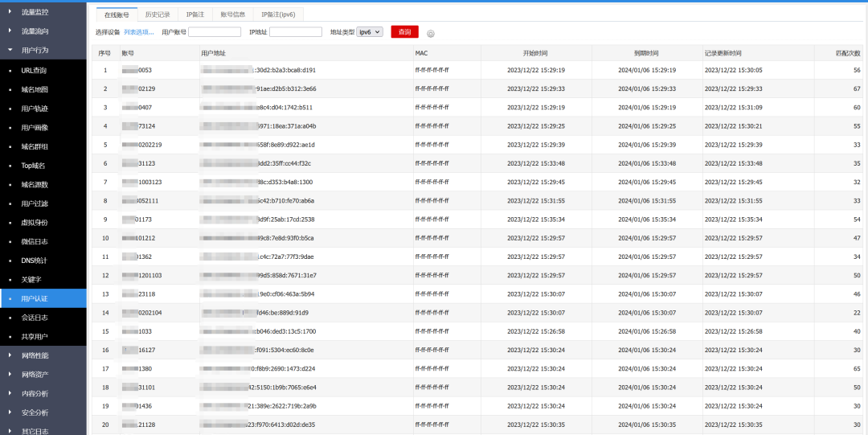
Task: Sort by the MAC column header
Action: pos(420,53)
